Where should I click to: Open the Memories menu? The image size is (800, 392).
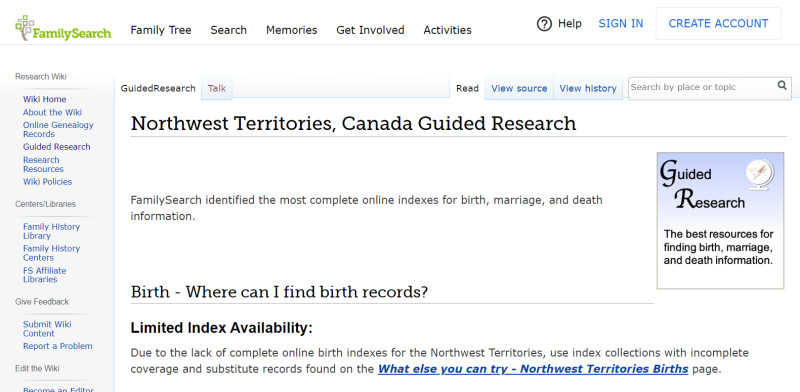(x=291, y=30)
